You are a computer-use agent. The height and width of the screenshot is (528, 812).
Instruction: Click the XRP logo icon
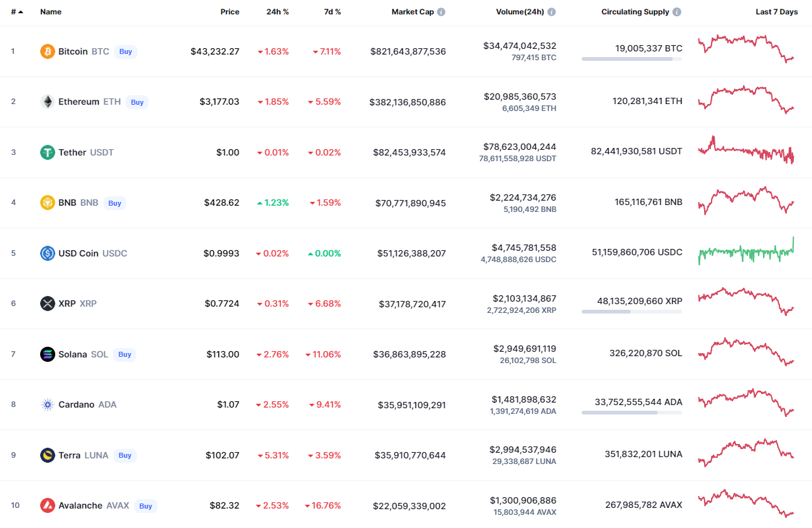click(x=48, y=304)
